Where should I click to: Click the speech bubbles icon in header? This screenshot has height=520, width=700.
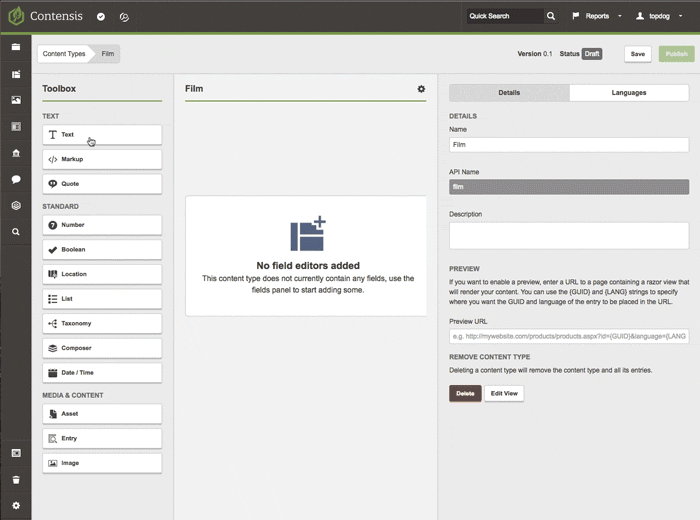point(124,17)
